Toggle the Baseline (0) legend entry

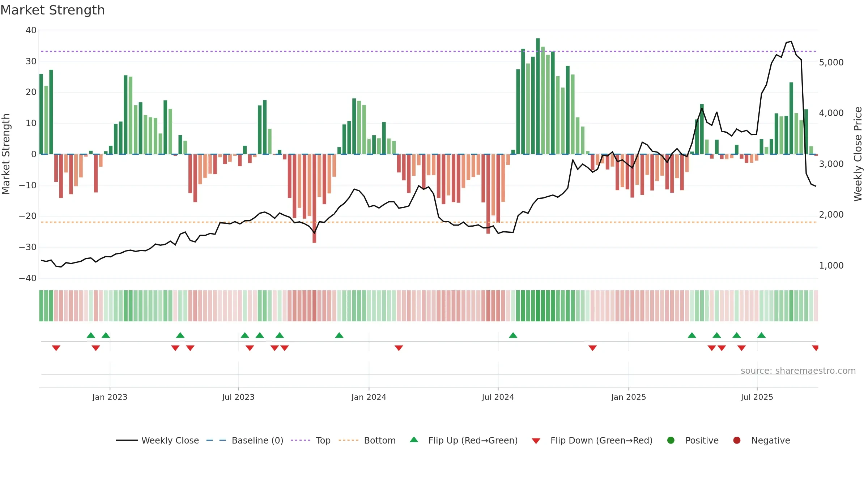(245, 440)
